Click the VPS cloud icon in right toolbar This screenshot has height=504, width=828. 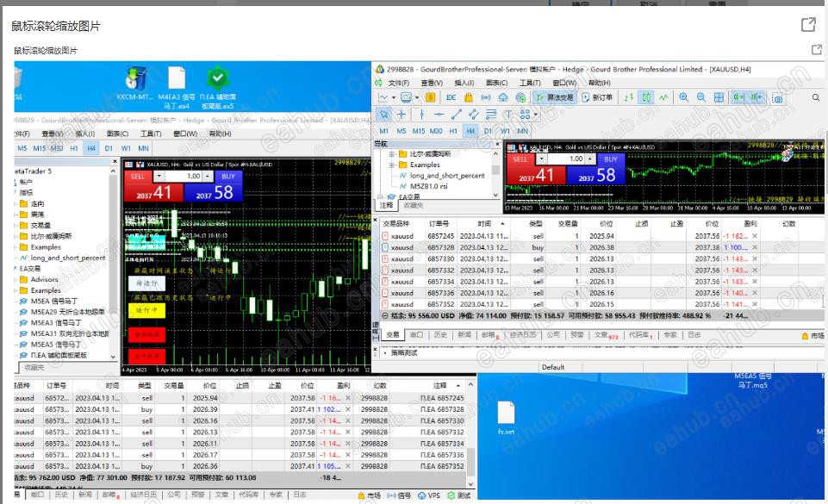pos(503,97)
